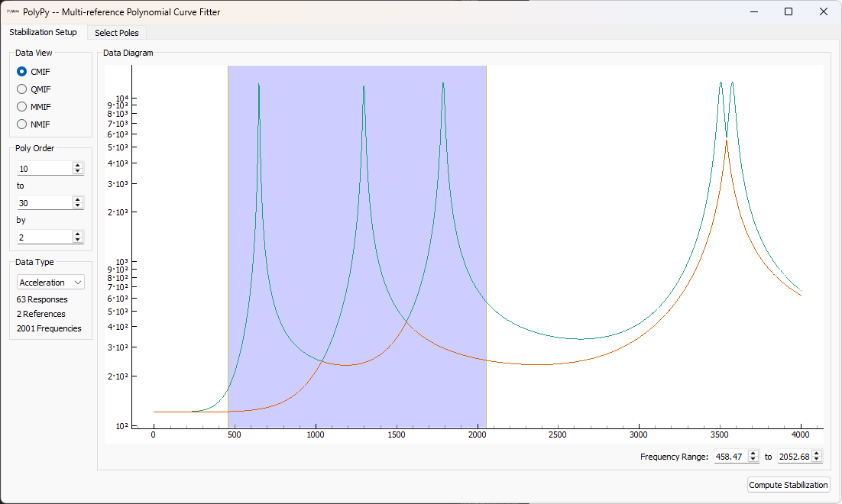Decrement the maximum poly order value

pos(77,206)
